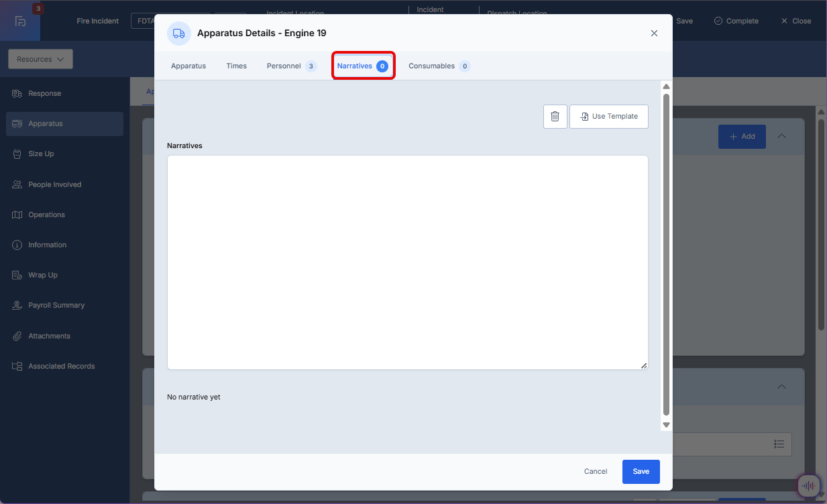Viewport: 827px width, 504px height.
Task: Open Size Up in the sidebar
Action: [64, 154]
